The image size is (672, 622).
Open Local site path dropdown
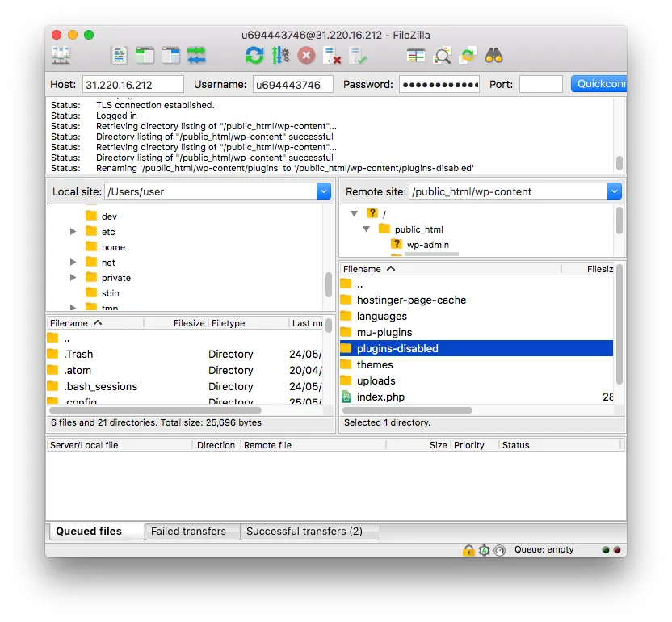(x=324, y=191)
